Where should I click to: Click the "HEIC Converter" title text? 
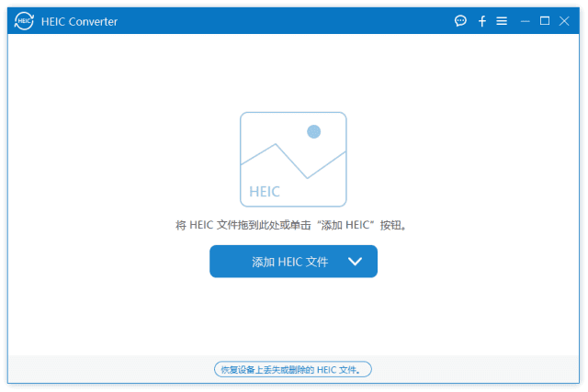point(79,21)
